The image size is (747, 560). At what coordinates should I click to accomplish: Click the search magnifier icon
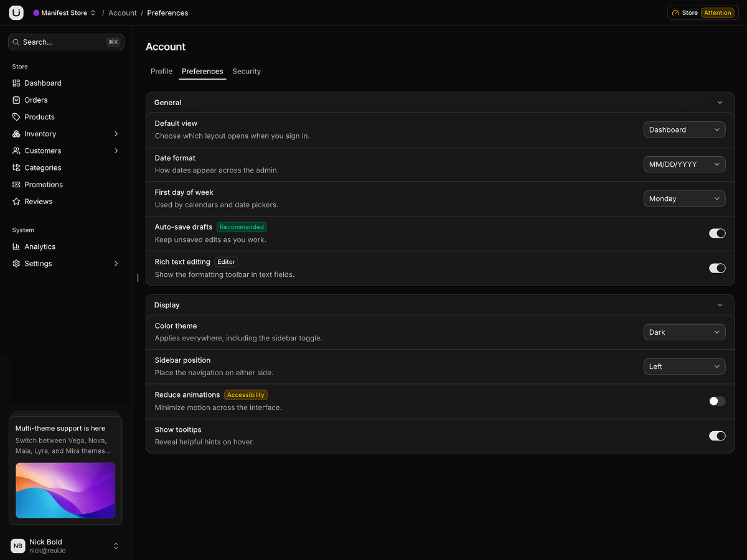pos(17,42)
